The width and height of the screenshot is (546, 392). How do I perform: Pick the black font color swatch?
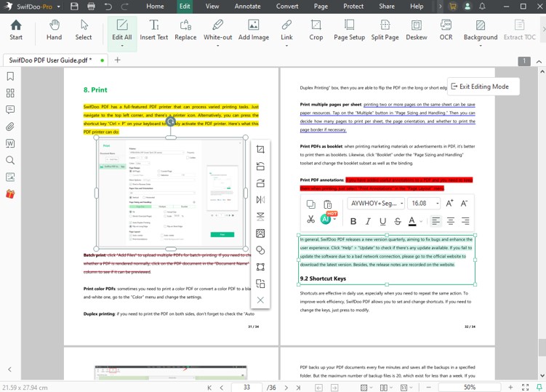[x=412, y=221]
